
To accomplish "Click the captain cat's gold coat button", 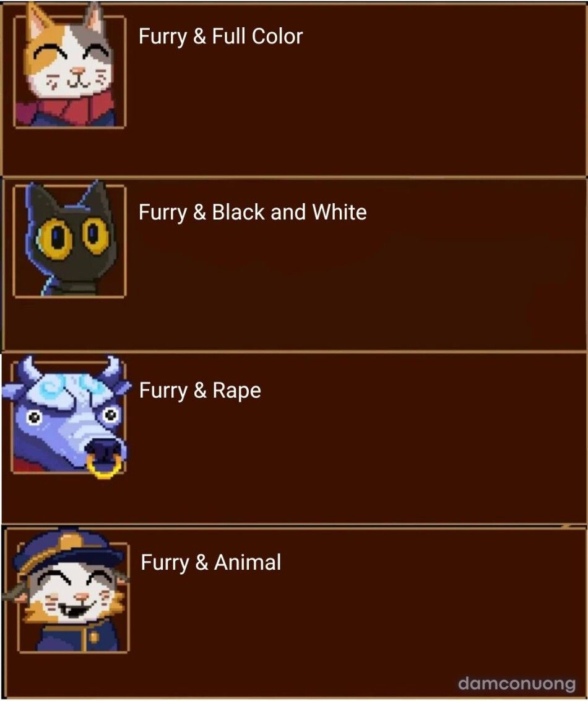I will [93, 636].
